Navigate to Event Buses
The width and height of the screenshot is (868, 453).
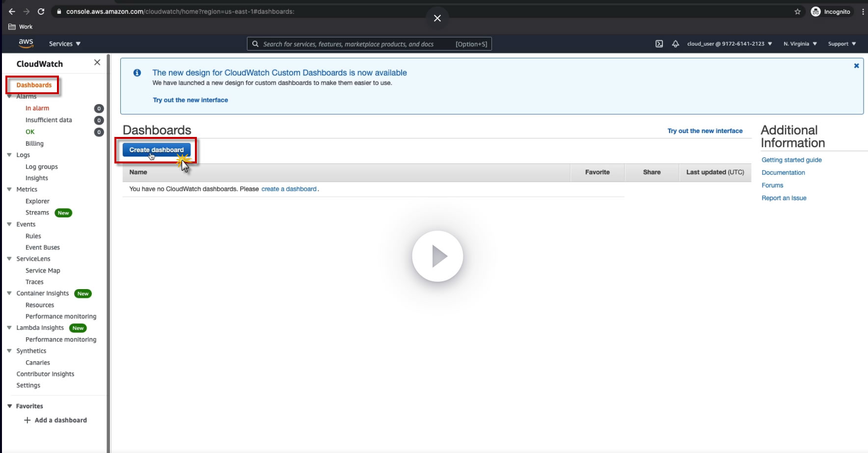pos(43,247)
